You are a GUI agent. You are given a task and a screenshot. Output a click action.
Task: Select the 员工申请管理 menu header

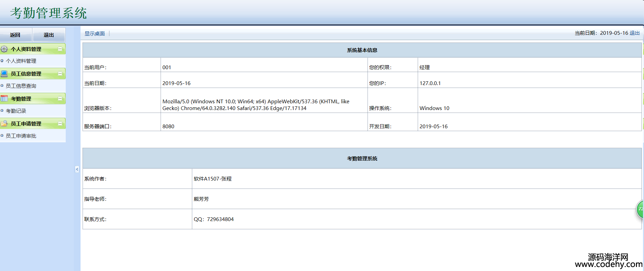click(33, 124)
